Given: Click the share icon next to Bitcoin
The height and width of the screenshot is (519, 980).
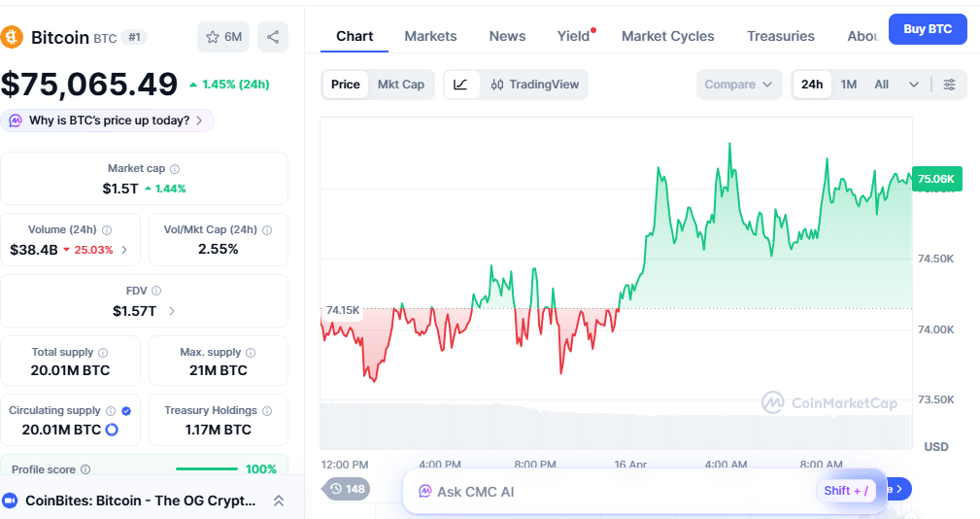Looking at the screenshot, I should click(273, 37).
